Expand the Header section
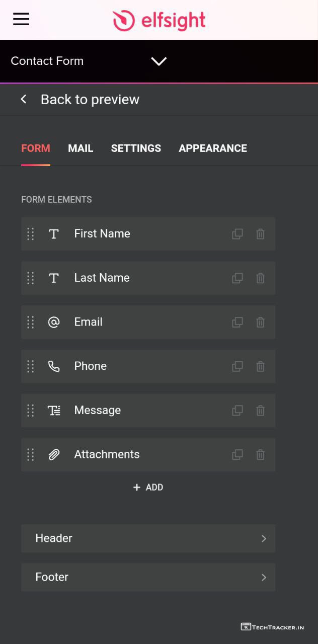318x644 pixels. pos(148,538)
